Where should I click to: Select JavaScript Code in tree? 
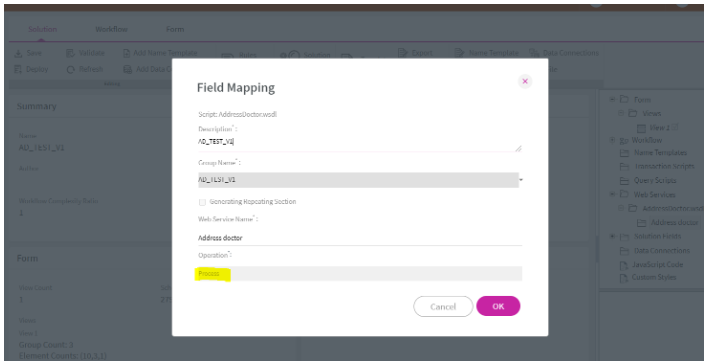(x=657, y=265)
